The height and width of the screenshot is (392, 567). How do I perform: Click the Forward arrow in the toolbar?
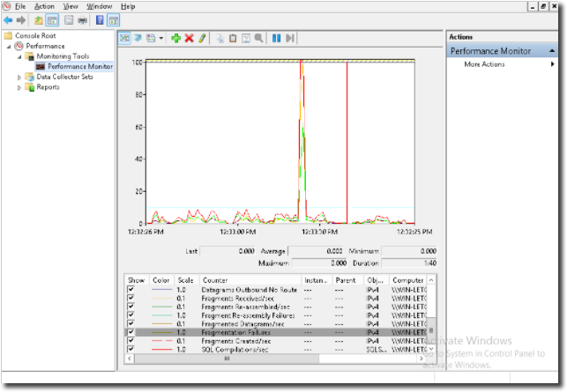21,20
